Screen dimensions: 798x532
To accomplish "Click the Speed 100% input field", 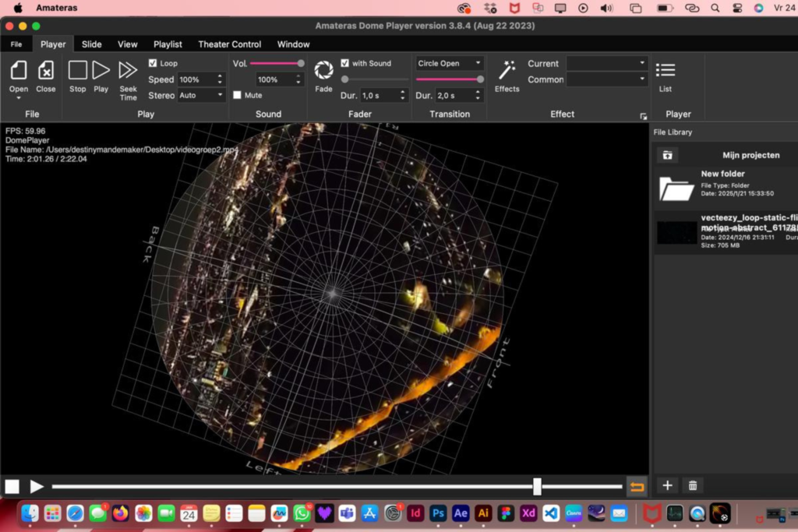I will point(196,79).
